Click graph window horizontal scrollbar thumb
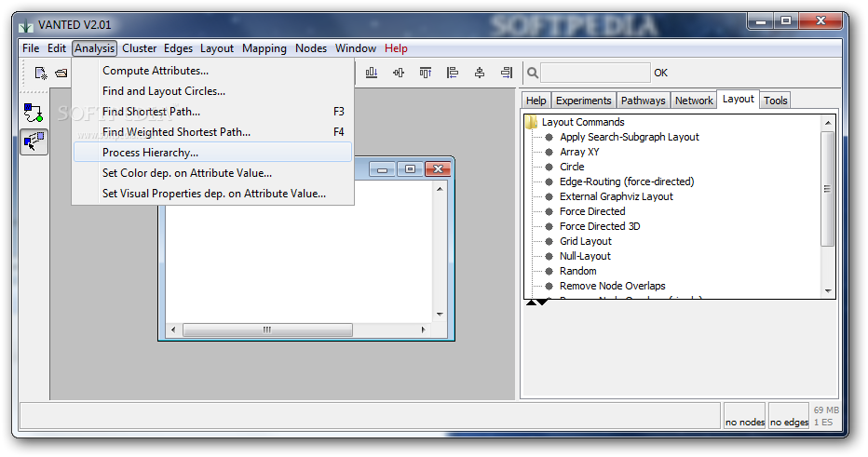This screenshot has width=868, height=457. pos(267,329)
